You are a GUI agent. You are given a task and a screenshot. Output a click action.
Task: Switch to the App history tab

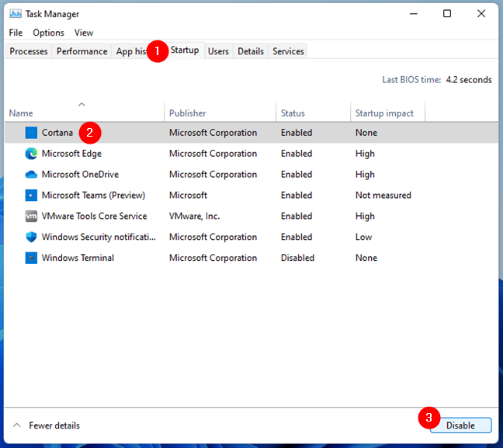tap(131, 51)
